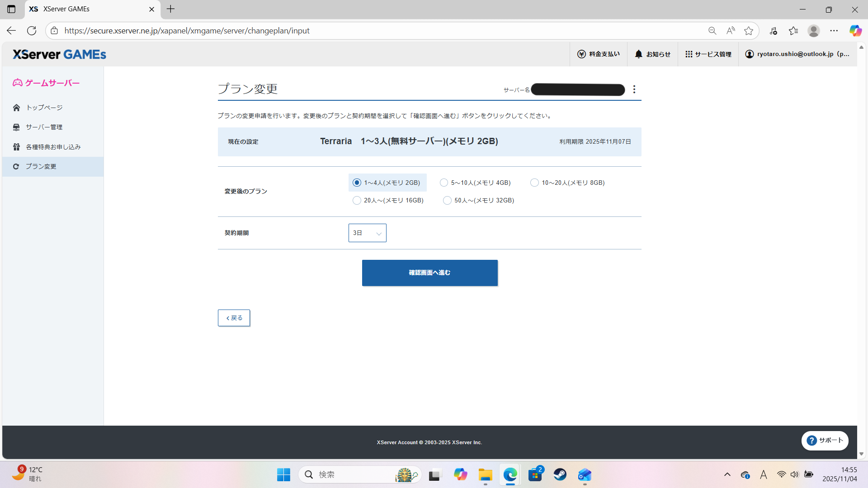Expand the Edge browser settings menu

coord(835,30)
